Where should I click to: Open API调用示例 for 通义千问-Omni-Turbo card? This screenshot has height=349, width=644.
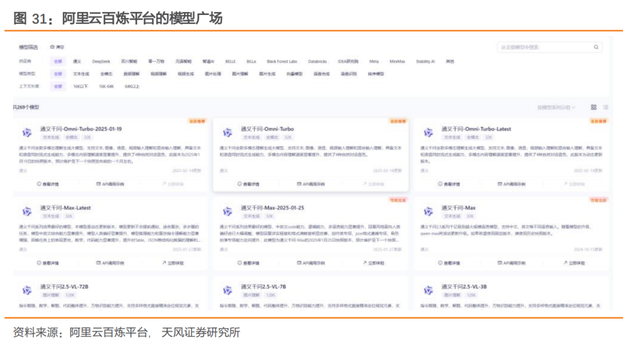coord(311,184)
